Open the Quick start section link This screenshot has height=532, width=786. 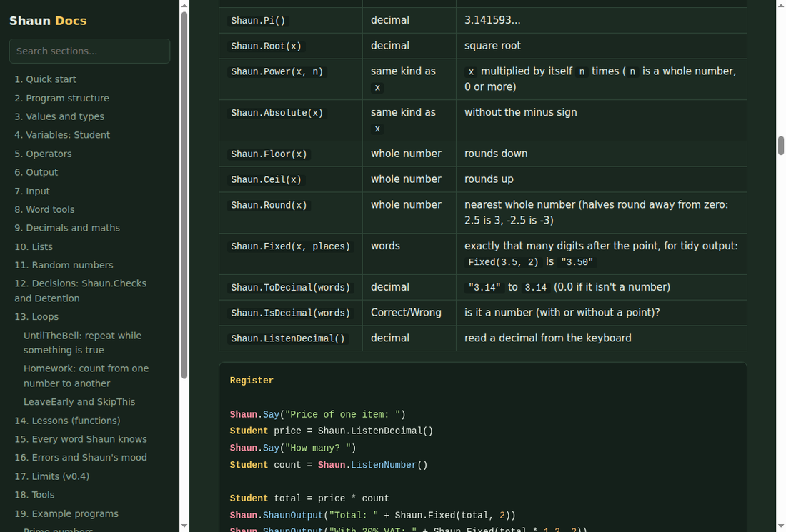(45, 79)
